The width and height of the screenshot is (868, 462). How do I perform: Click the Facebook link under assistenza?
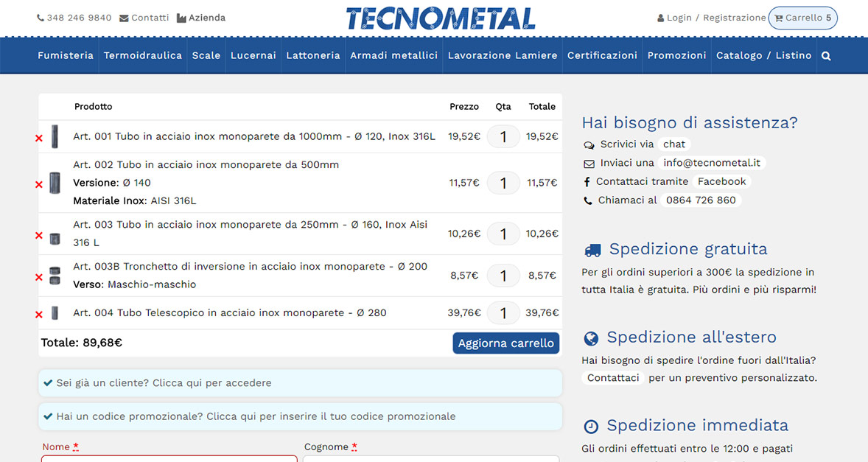[721, 181]
